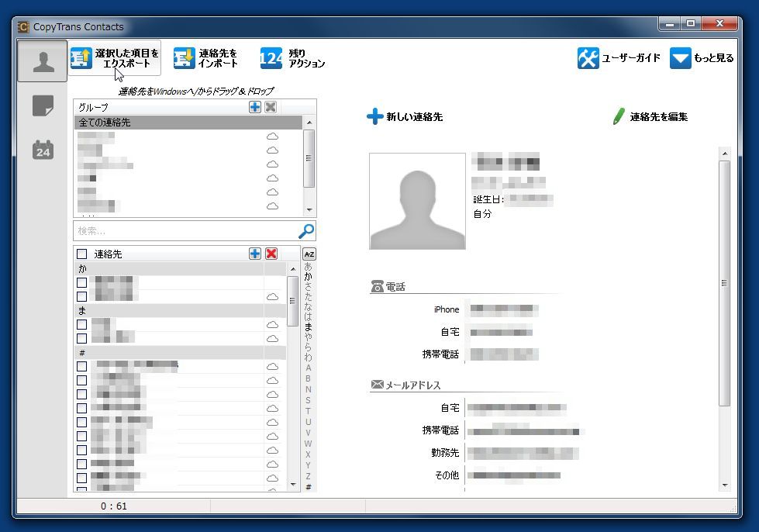Delete group using the grey X icon

pos(271,107)
